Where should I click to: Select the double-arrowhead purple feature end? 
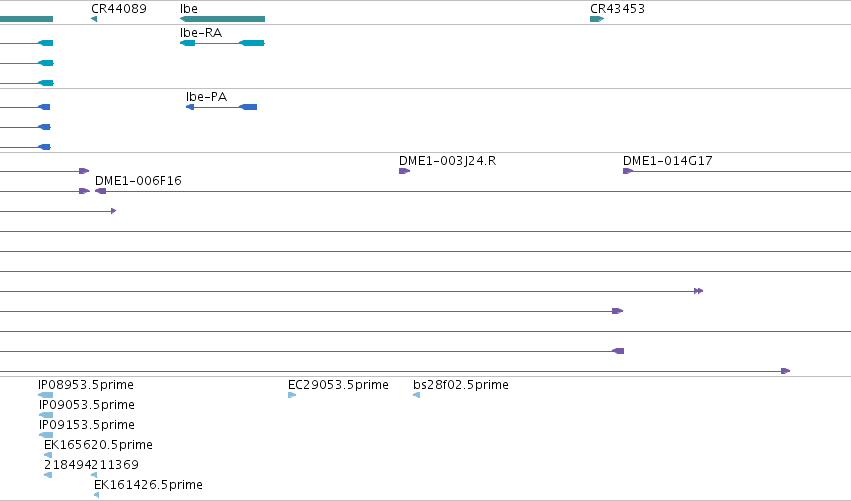point(698,291)
